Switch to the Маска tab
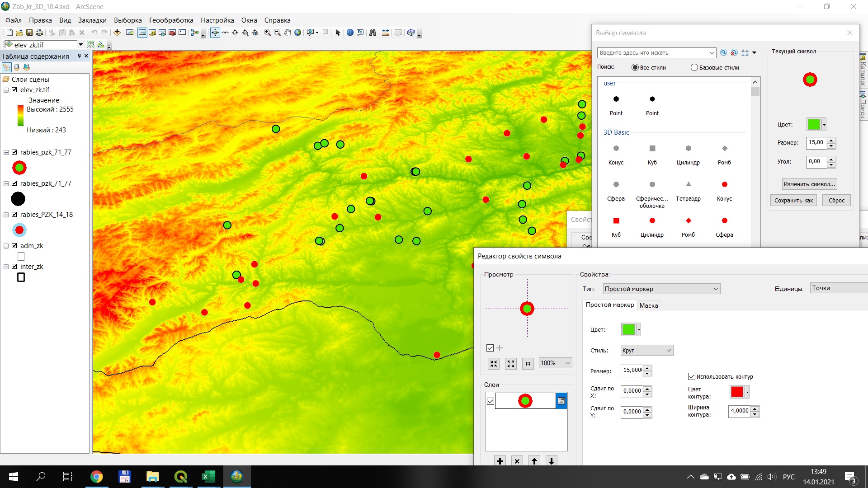 (x=649, y=305)
